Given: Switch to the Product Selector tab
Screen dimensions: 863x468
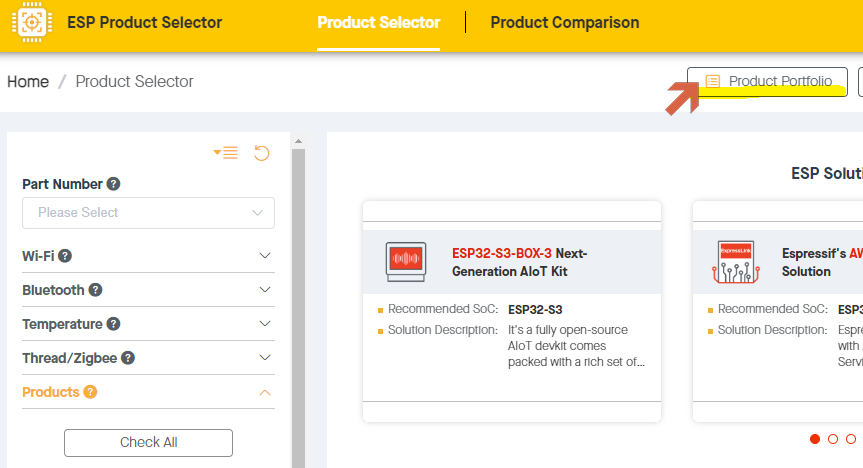Looking at the screenshot, I should (379, 23).
